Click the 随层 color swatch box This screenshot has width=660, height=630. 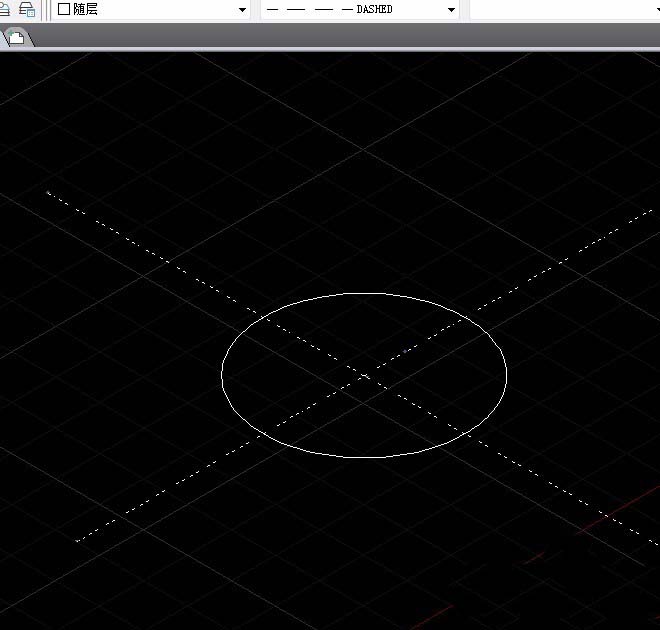coord(64,9)
